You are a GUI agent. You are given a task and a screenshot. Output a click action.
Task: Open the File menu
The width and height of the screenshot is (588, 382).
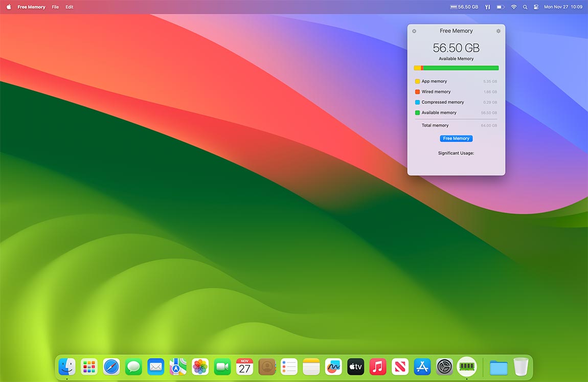click(x=55, y=7)
